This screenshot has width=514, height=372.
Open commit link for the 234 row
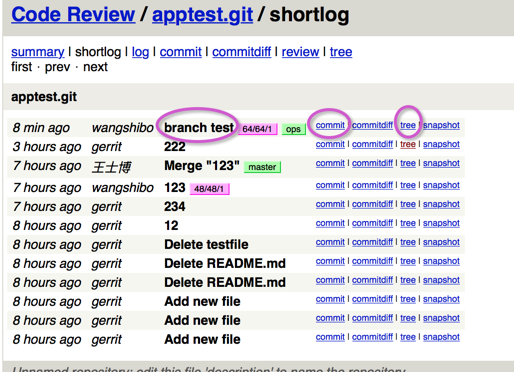[330, 204]
